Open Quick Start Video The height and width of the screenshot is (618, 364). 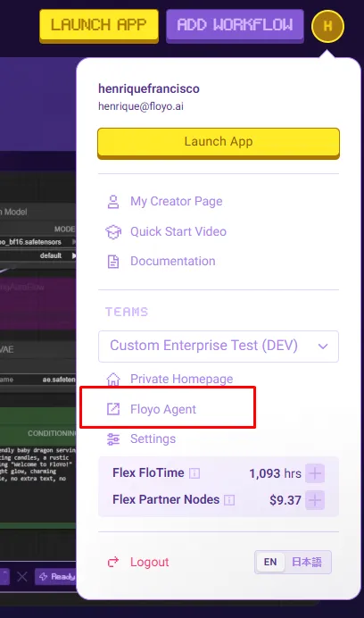pos(178,231)
